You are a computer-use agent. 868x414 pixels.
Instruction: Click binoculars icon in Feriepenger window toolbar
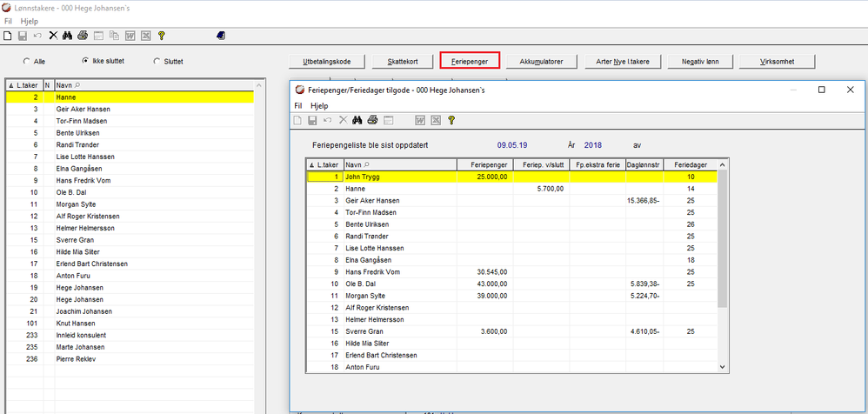coord(357,120)
